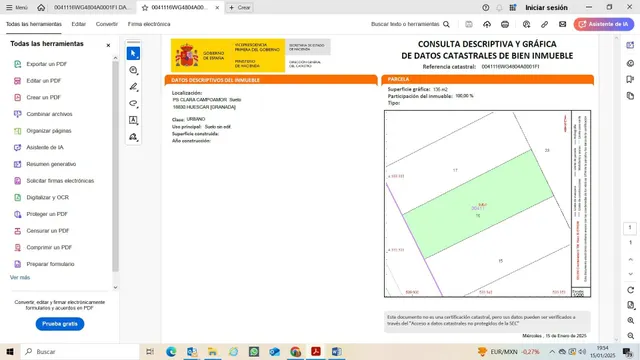Screen dimensions: 640x360
Task: Close the Todas las herramientas panel
Action: [108, 45]
